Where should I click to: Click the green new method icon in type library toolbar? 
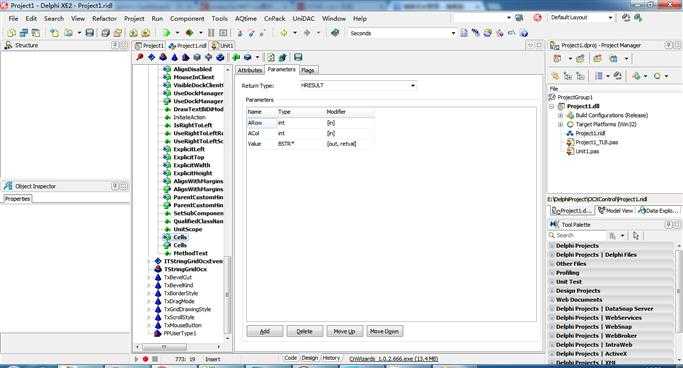[x=236, y=57]
